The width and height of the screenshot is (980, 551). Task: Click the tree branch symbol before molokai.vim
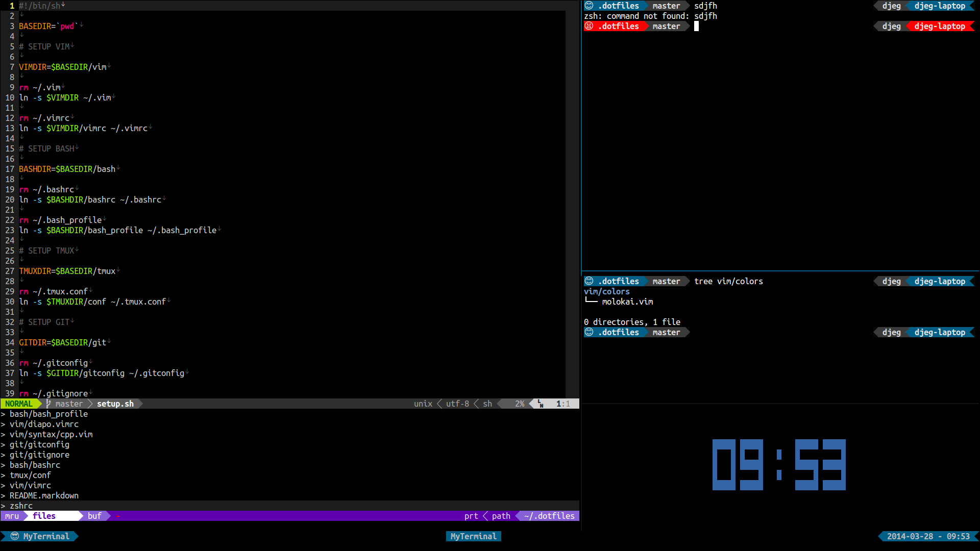tap(591, 302)
